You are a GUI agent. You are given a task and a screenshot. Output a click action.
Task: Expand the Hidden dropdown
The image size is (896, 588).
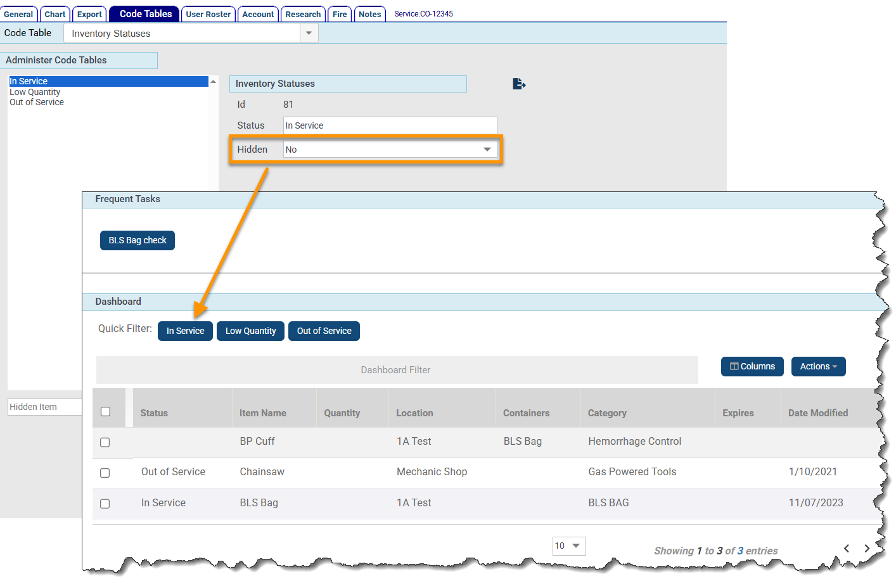487,150
